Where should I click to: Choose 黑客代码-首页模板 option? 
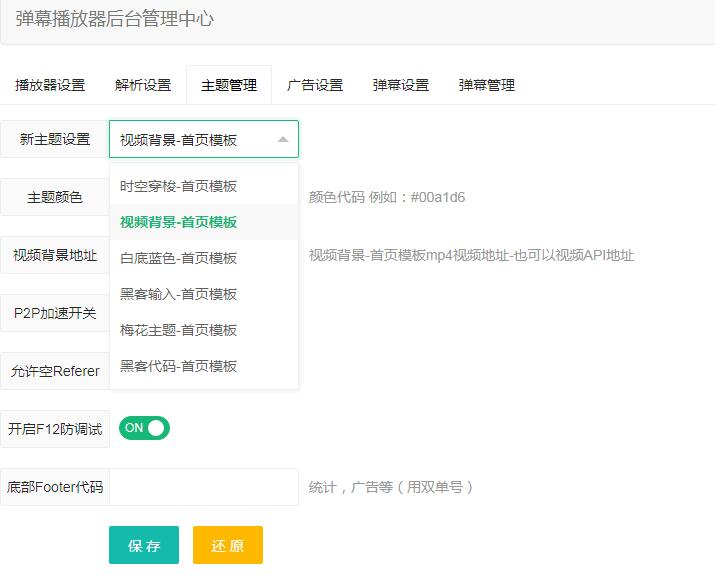tap(204, 366)
